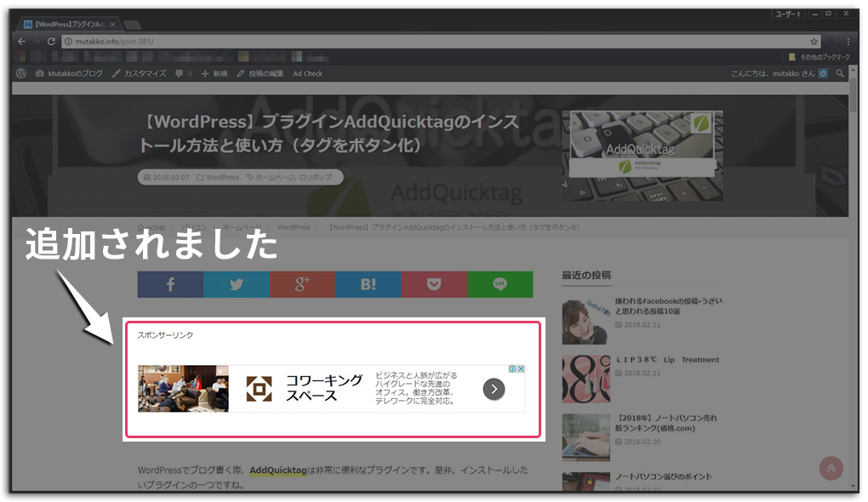Open the 新規 menu in the admin bar

tap(214, 73)
